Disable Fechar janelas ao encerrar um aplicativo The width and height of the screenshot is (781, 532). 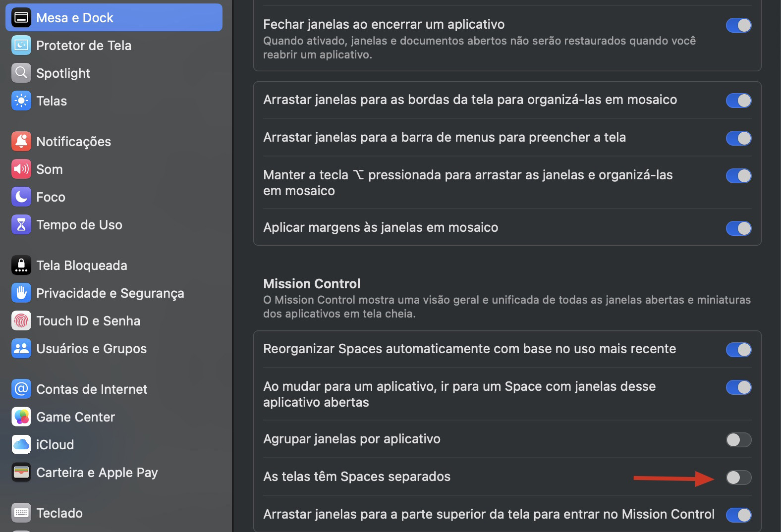(x=738, y=24)
